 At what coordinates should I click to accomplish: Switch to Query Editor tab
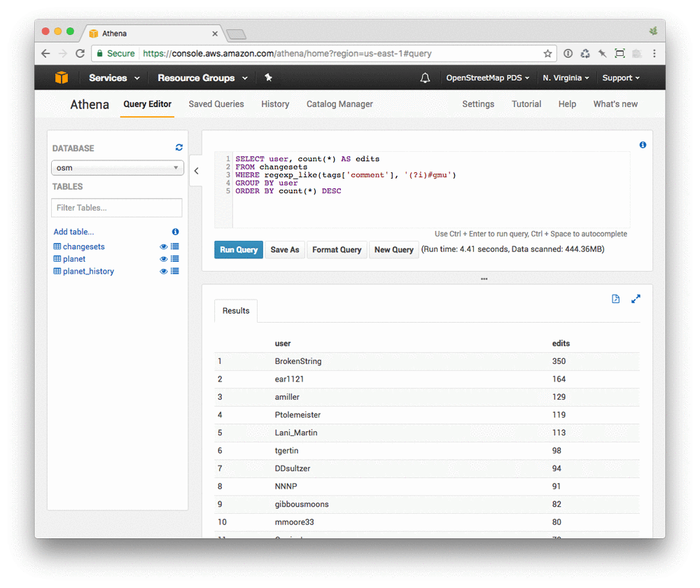[147, 104]
